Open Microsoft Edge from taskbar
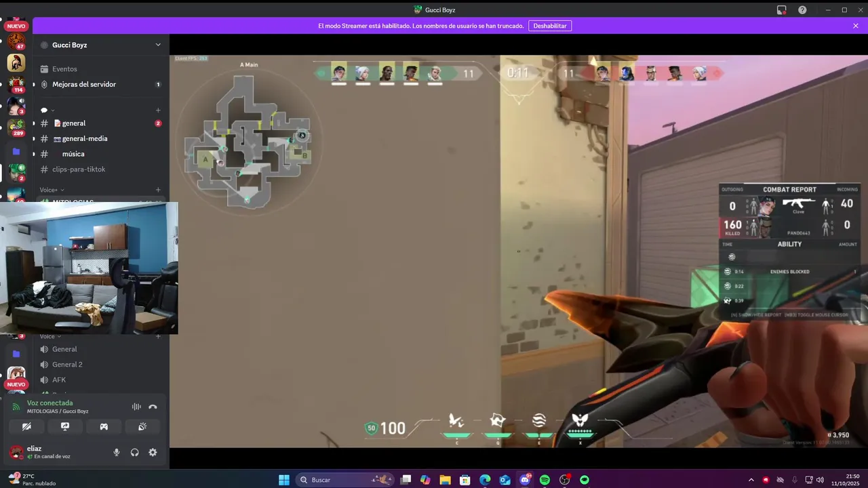Image resolution: width=868 pixels, height=488 pixels. point(485,480)
